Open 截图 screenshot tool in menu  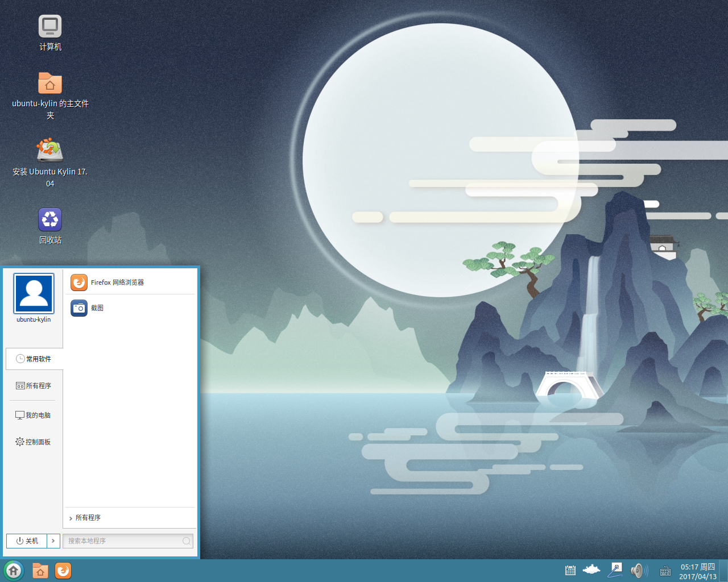130,308
